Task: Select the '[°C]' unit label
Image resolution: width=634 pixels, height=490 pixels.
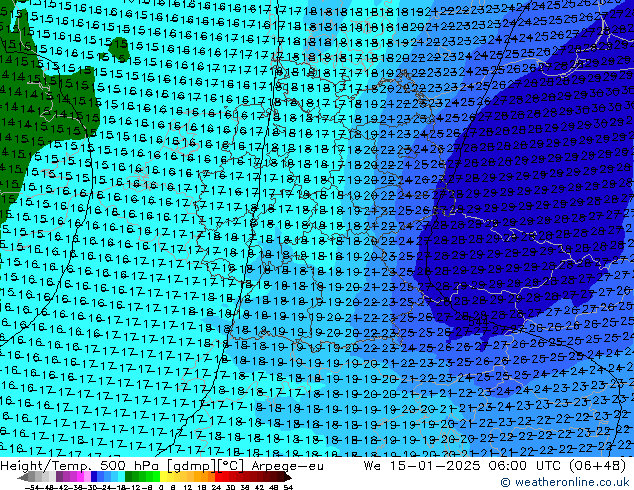Action: (x=231, y=466)
